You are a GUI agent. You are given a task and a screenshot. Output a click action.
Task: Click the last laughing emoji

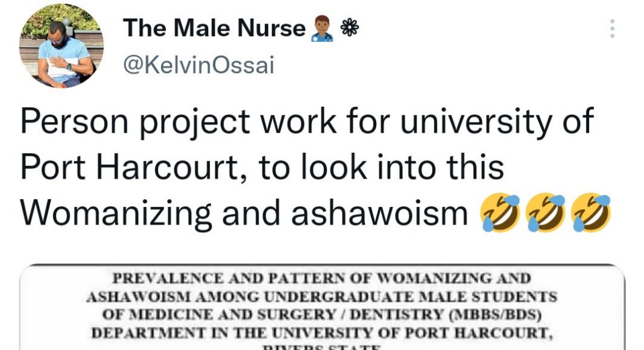pyautogui.click(x=592, y=212)
